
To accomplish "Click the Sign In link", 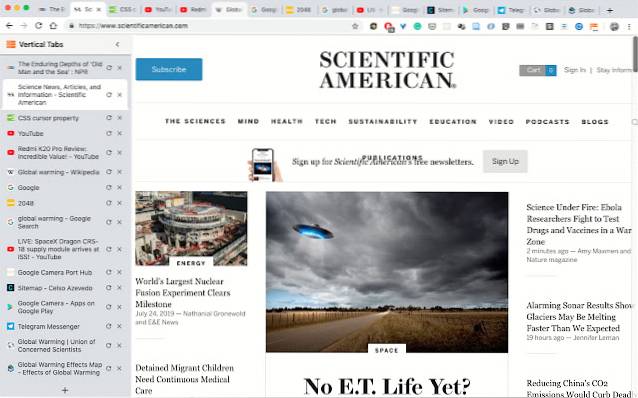I will pyautogui.click(x=575, y=70).
